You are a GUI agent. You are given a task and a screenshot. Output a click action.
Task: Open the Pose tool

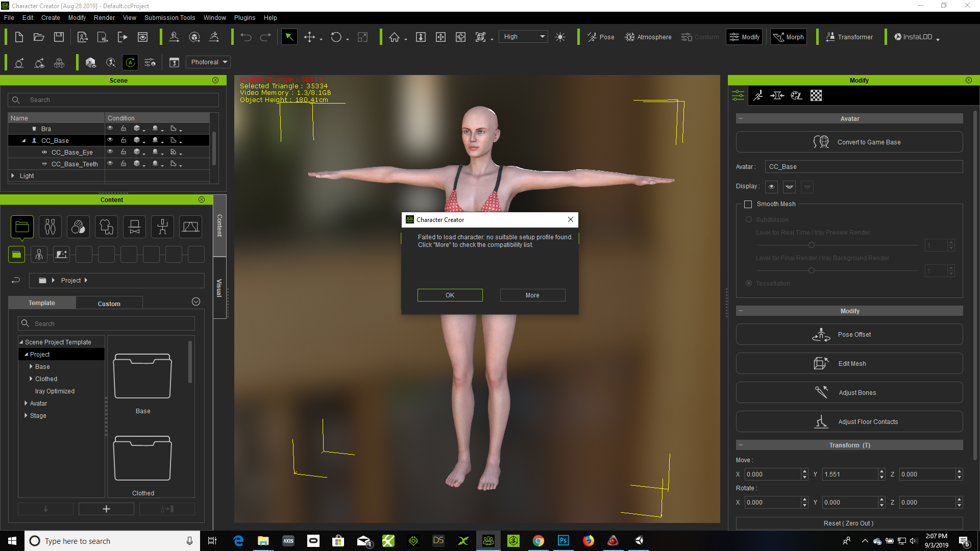(601, 37)
